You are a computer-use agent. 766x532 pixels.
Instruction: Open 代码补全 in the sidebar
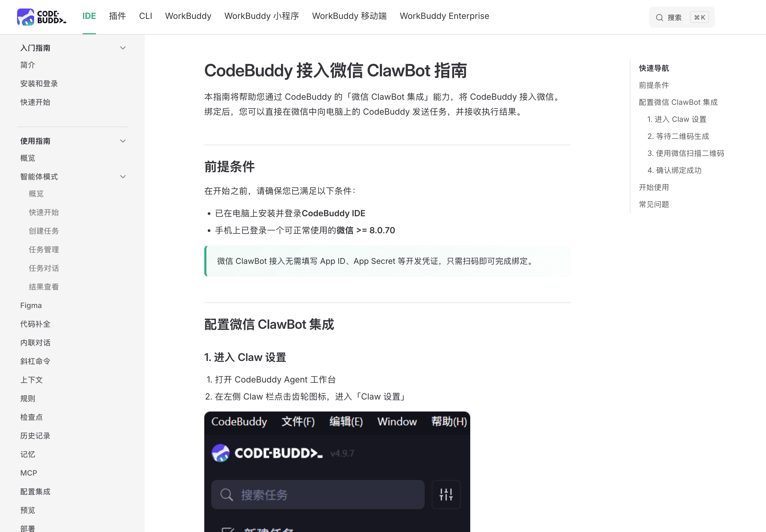point(35,324)
